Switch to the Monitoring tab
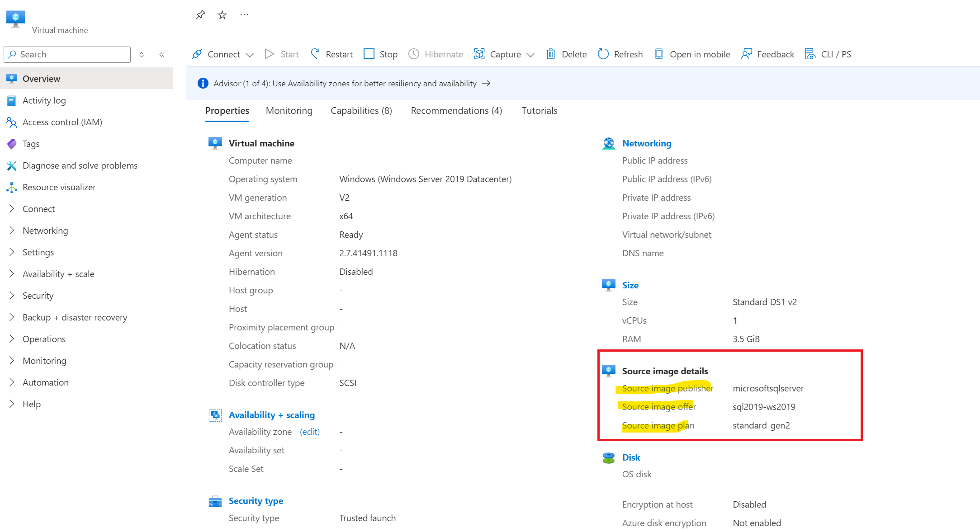 point(289,111)
